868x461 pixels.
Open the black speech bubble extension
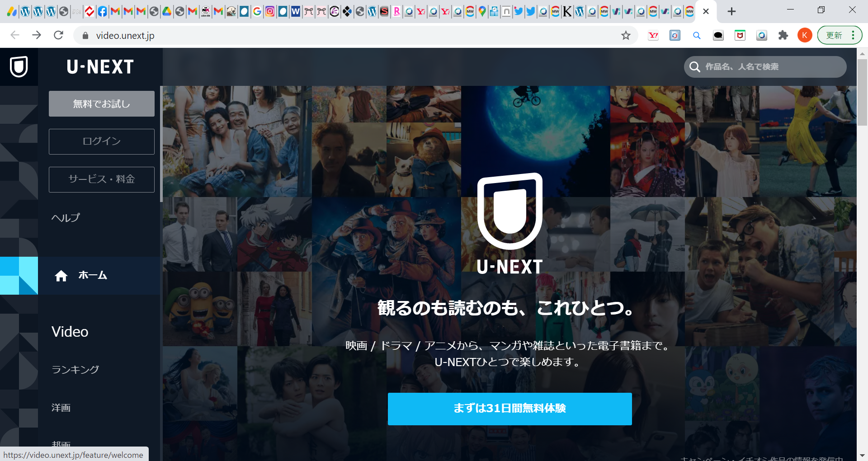click(718, 35)
